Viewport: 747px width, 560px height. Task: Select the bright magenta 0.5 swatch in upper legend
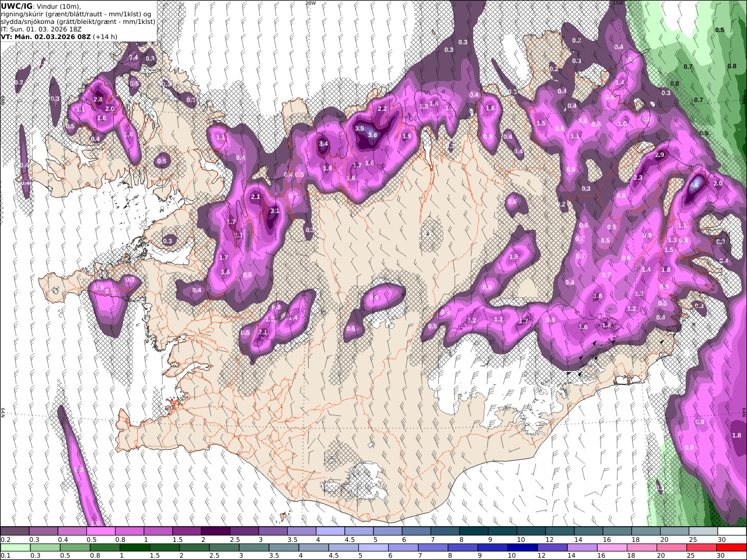click(x=100, y=531)
